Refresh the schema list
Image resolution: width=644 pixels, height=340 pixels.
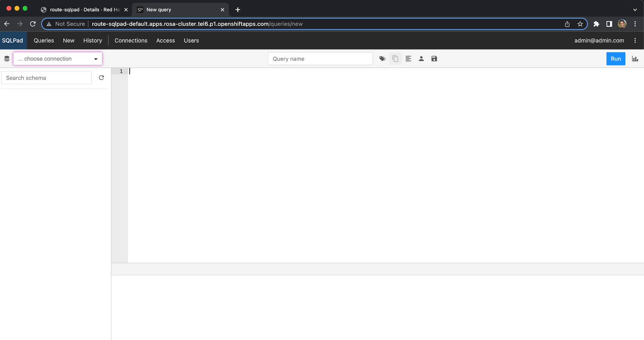[101, 78]
